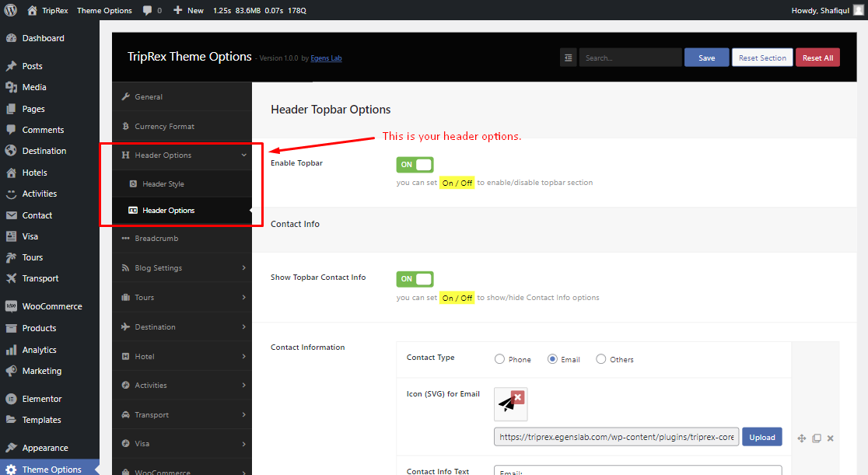Viewport: 868px width, 475px height.
Task: Remove the Email SVG icon image
Action: tap(517, 397)
